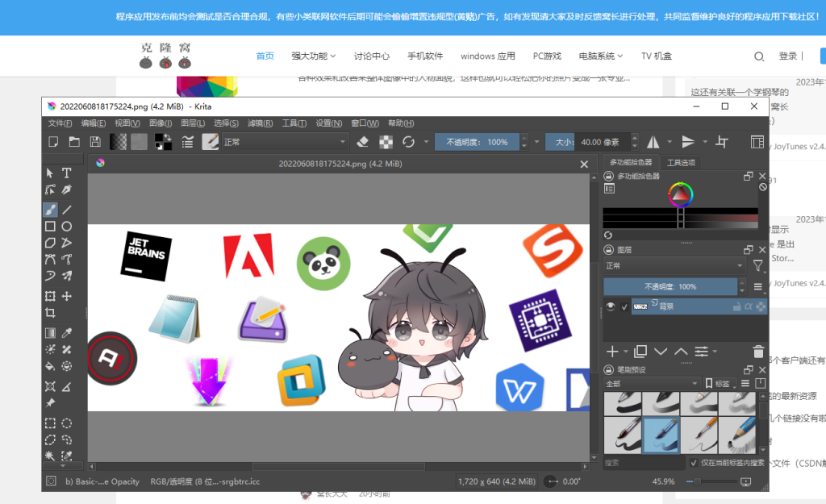826x504 pixels.
Task: Open the 手机软件 website link
Action: pyautogui.click(x=425, y=56)
